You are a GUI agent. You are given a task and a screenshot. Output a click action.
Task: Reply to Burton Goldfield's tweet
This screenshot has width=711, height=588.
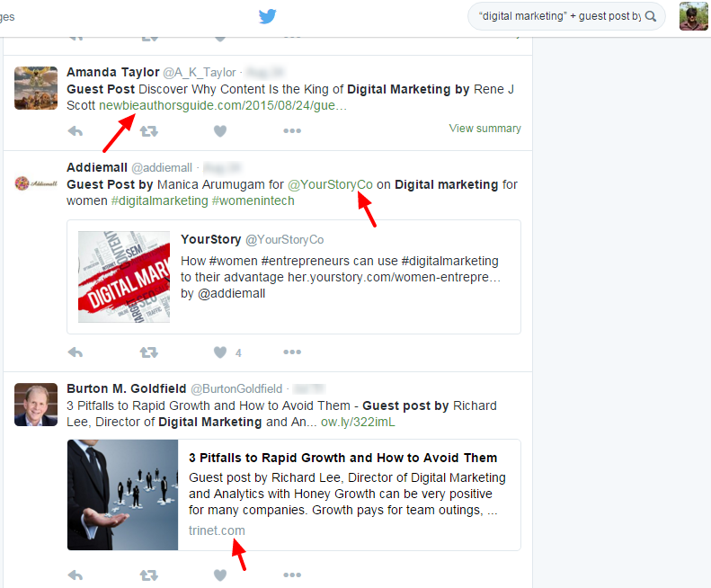coord(76,575)
